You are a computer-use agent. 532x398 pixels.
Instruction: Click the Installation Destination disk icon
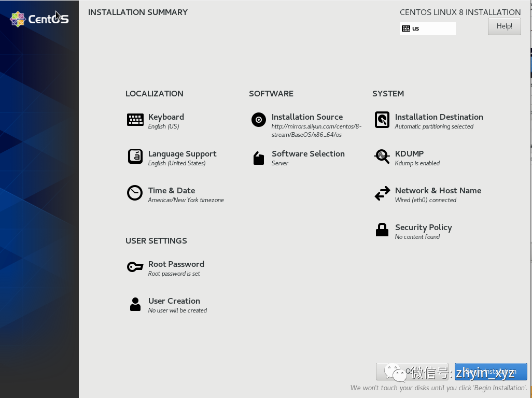tap(382, 120)
